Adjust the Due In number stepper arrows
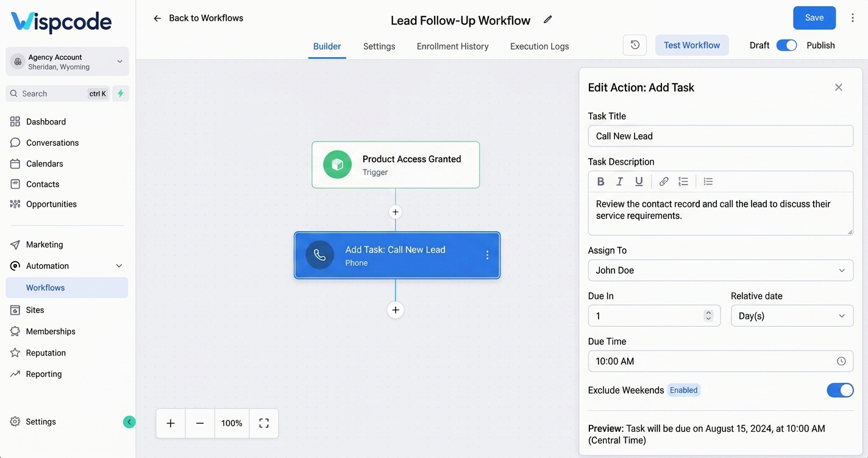Screen dimensions: 868x458 pyautogui.click(x=708, y=316)
